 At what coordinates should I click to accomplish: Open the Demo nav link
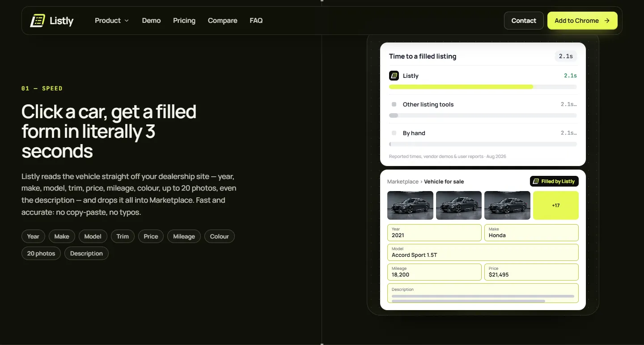(x=151, y=21)
